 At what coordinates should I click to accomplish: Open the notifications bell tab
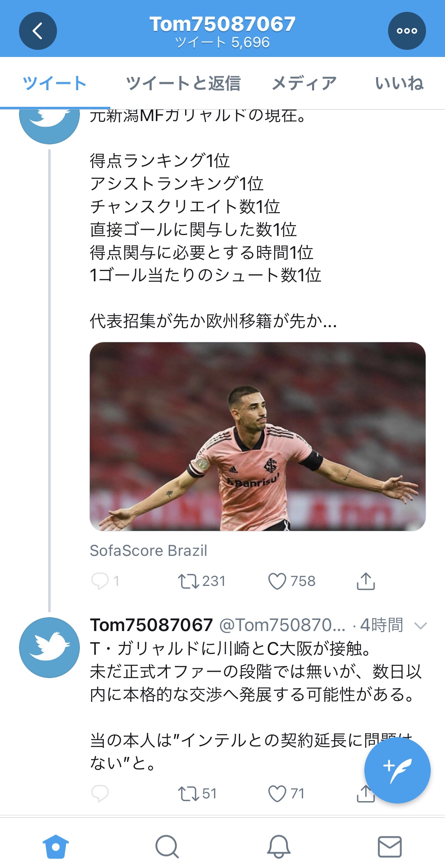278,846
